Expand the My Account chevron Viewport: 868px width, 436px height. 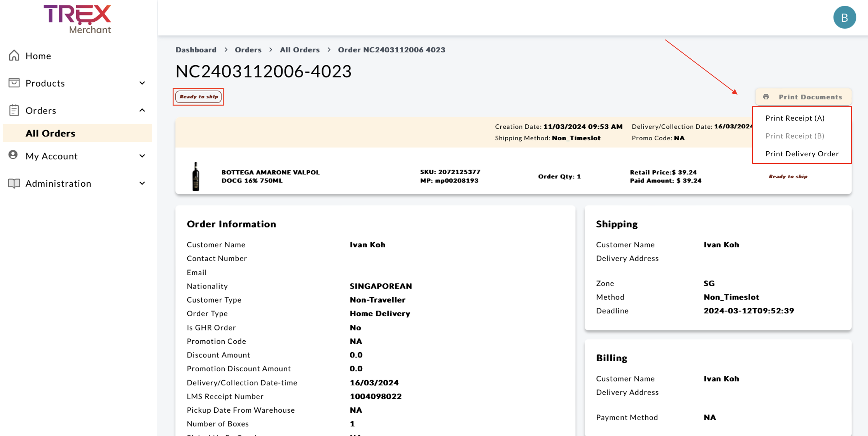point(142,156)
